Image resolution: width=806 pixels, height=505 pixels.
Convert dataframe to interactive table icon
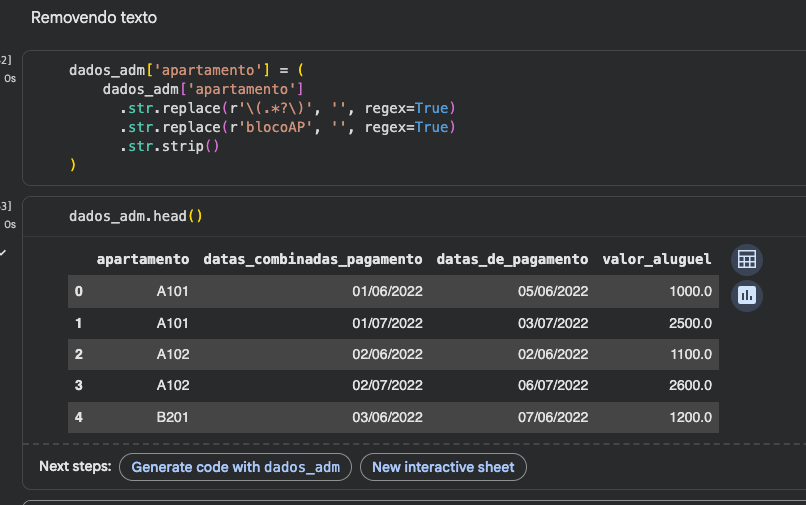[745, 260]
